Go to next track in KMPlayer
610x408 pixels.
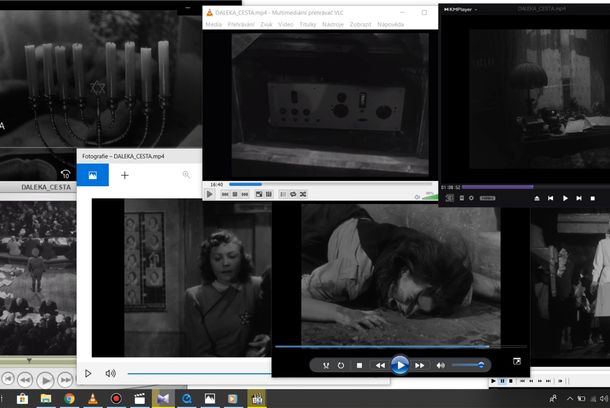pyautogui.click(x=579, y=198)
